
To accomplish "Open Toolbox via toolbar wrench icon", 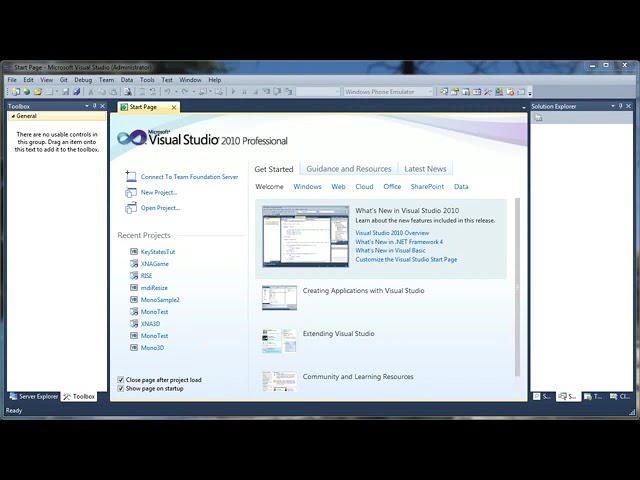I will pos(488,92).
